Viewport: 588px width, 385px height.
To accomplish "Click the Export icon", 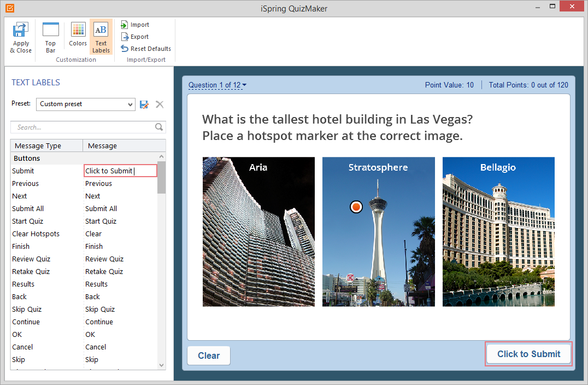I will click(125, 37).
